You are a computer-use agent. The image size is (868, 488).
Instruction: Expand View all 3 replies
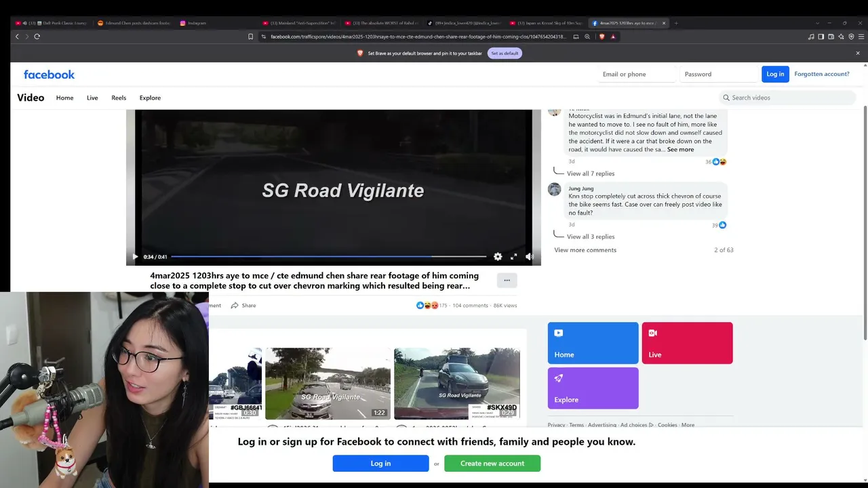(x=591, y=237)
